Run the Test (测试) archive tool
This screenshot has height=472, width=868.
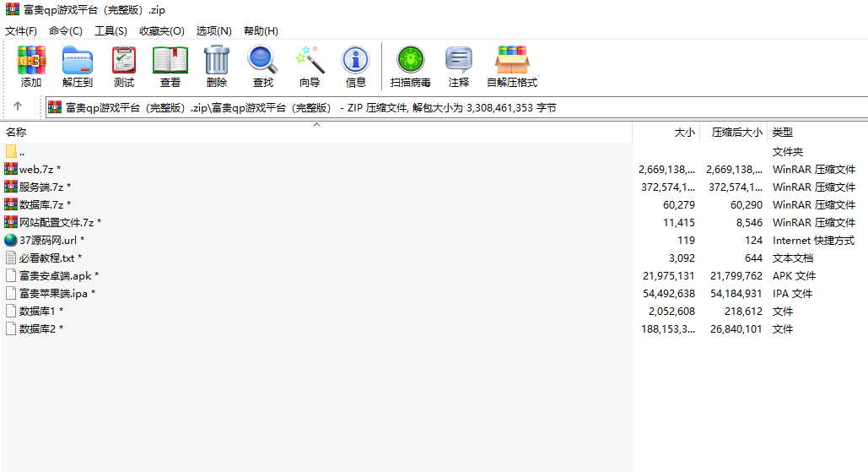pos(124,60)
